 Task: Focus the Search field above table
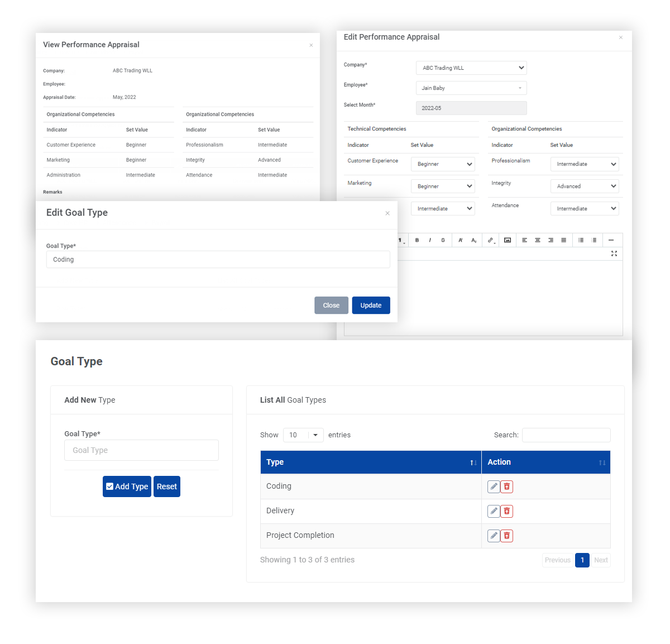pos(566,435)
